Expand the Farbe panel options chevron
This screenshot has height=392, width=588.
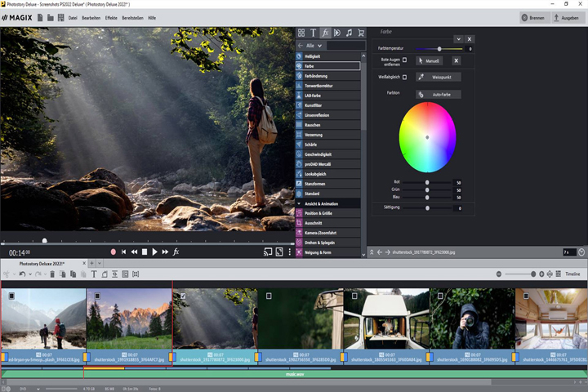pos(459,39)
